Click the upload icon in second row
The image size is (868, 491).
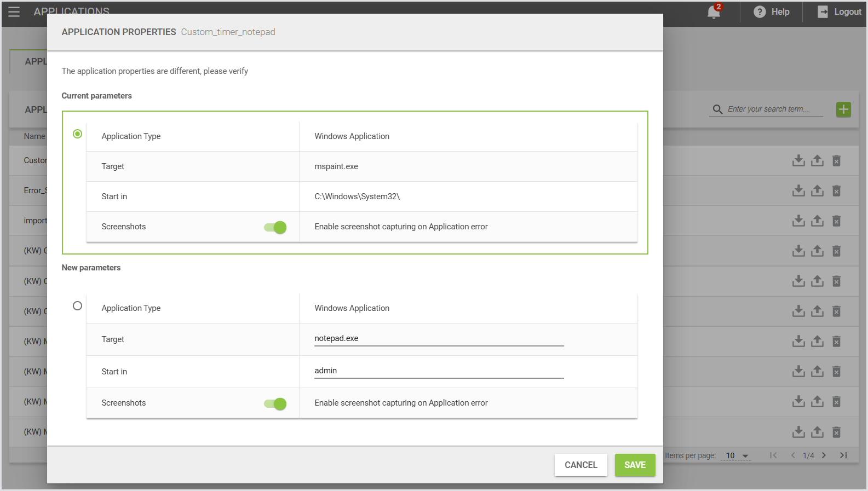(x=817, y=190)
